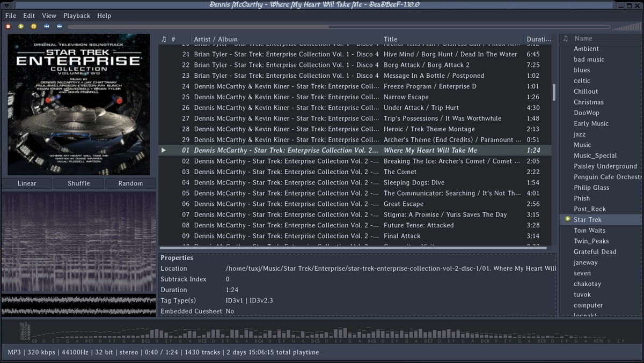This screenshot has height=363, width=644.
Task: Click the playing indicator arrow beside track 01
Action: pos(164,151)
